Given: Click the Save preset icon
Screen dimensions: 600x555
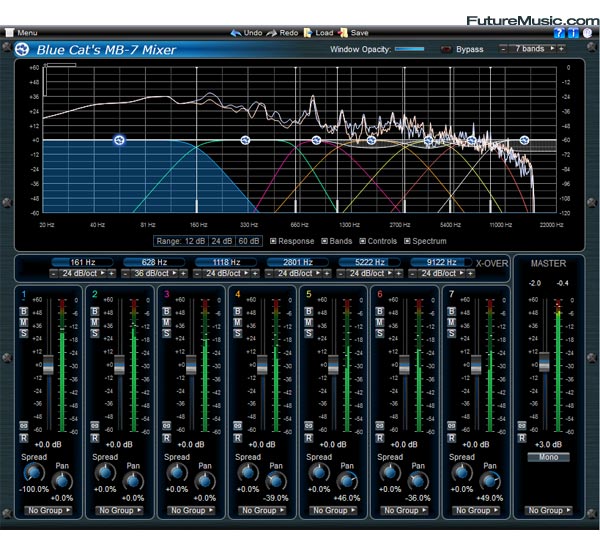Looking at the screenshot, I should tap(343, 33).
